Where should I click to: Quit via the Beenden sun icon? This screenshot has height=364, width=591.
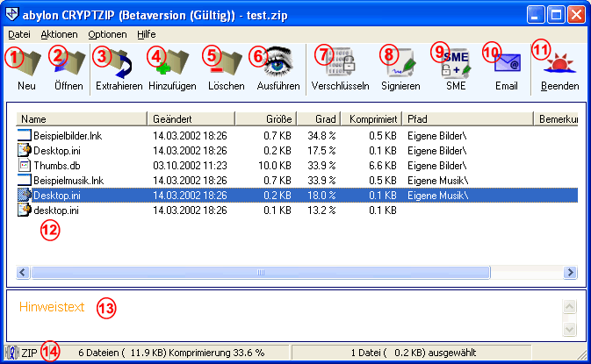[x=559, y=63]
